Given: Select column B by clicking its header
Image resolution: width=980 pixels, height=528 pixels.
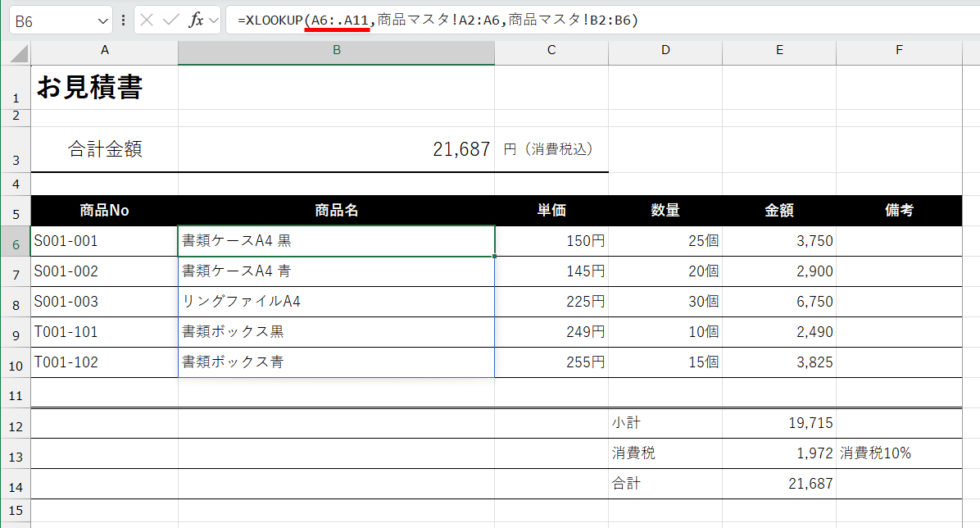Looking at the screenshot, I should click(x=336, y=51).
